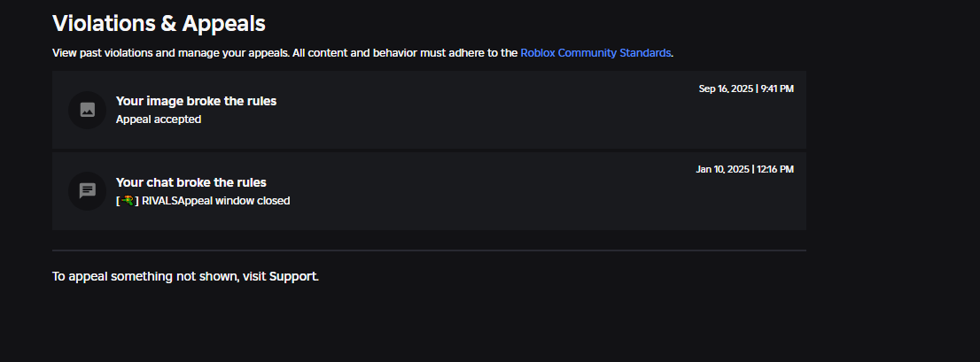The image size is (980, 362).
Task: Click the Sep 16, 2025 date
Action: tap(725, 89)
